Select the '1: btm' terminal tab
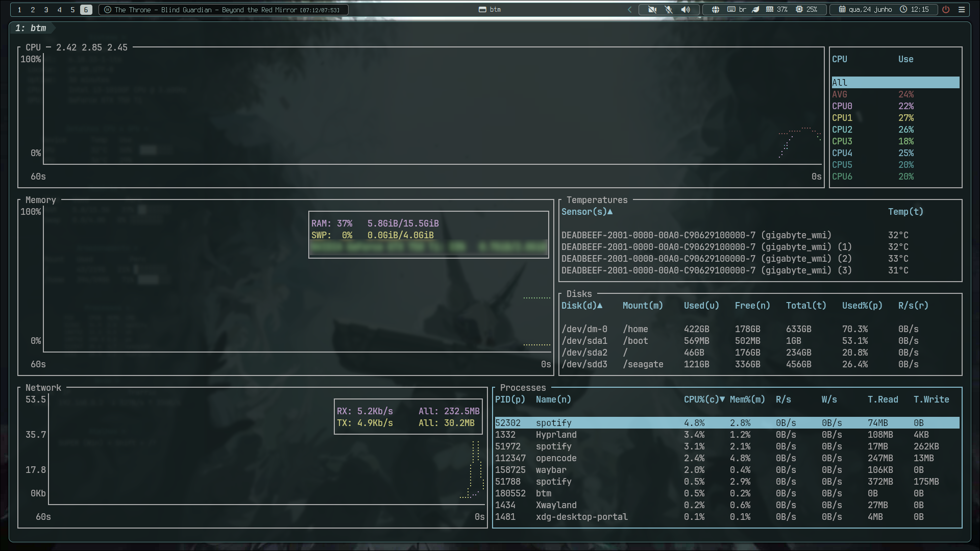Viewport: 980px width, 551px height. pos(32,28)
